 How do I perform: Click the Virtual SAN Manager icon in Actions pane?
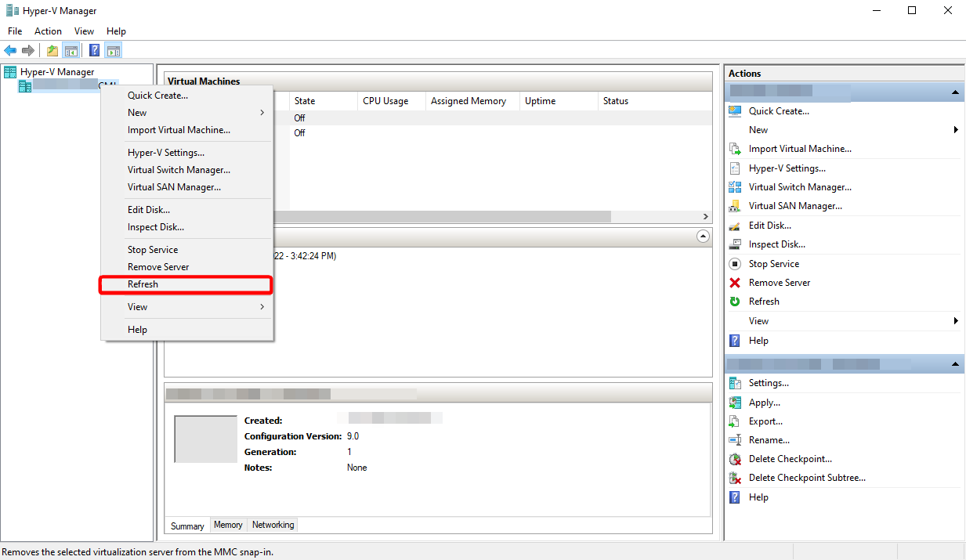(x=735, y=206)
